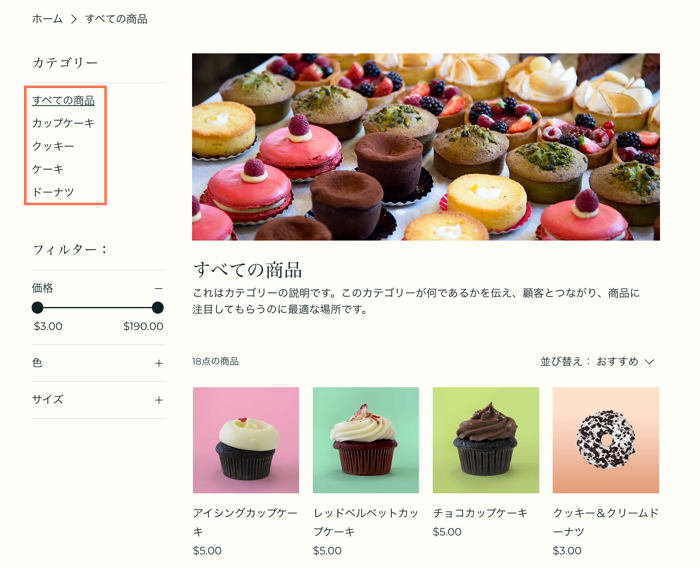Click the minimum price slider handle
Viewport: 700px width, 568px height.
pyautogui.click(x=38, y=308)
